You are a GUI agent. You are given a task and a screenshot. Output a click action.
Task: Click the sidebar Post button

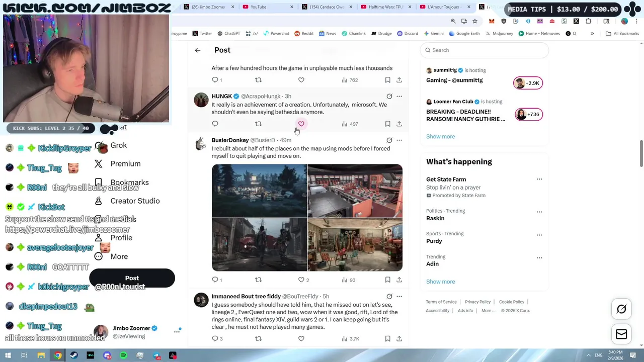(x=132, y=278)
